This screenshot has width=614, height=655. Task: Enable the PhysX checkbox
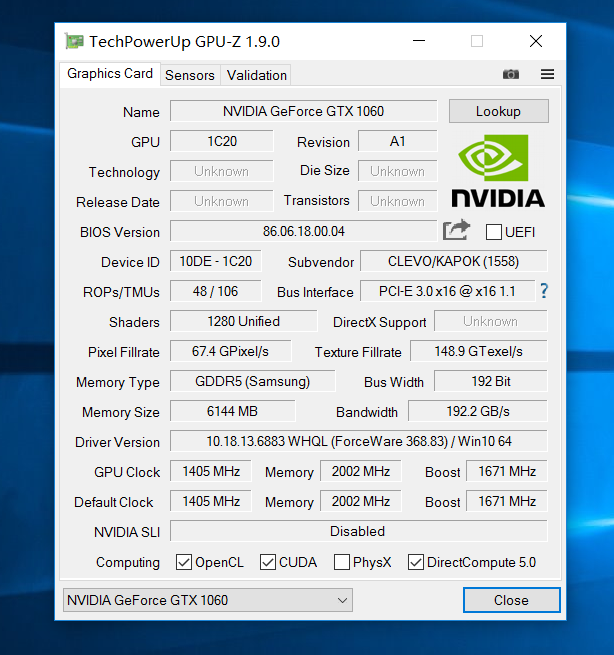coord(342,562)
